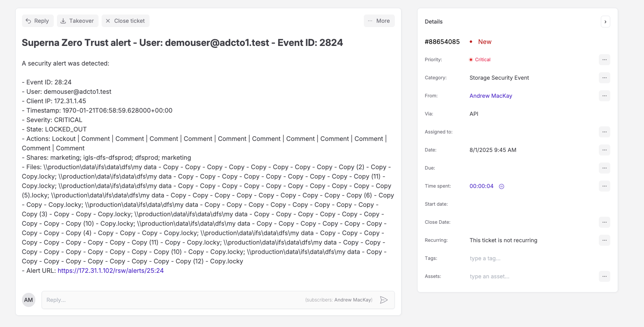This screenshot has width=644, height=327.
Task: Collapse the Details panel chevron
Action: pos(606,22)
